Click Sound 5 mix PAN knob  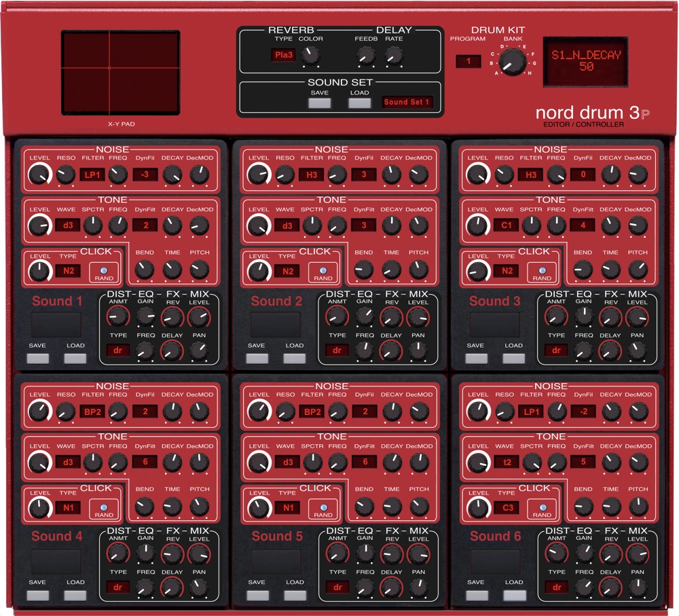point(418,588)
